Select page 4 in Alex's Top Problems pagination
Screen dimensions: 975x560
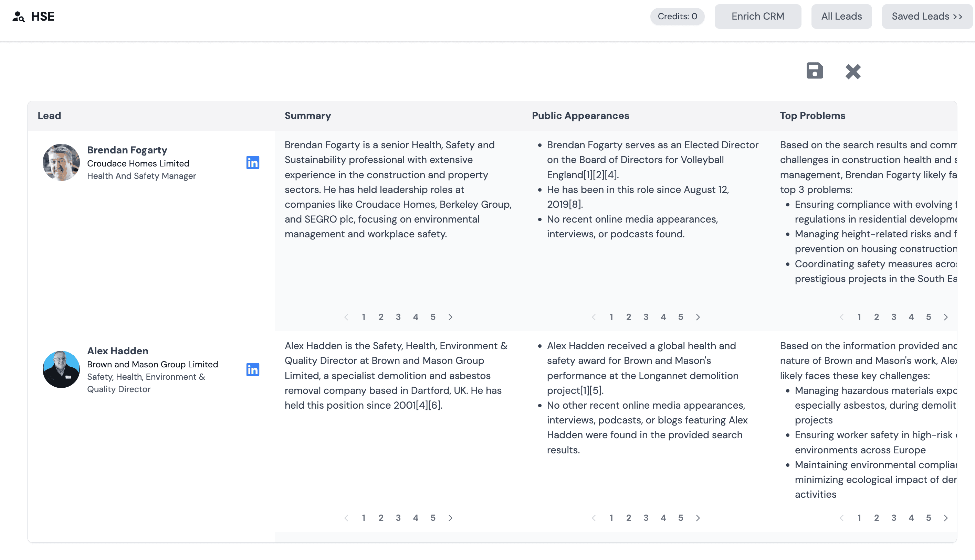click(x=911, y=518)
